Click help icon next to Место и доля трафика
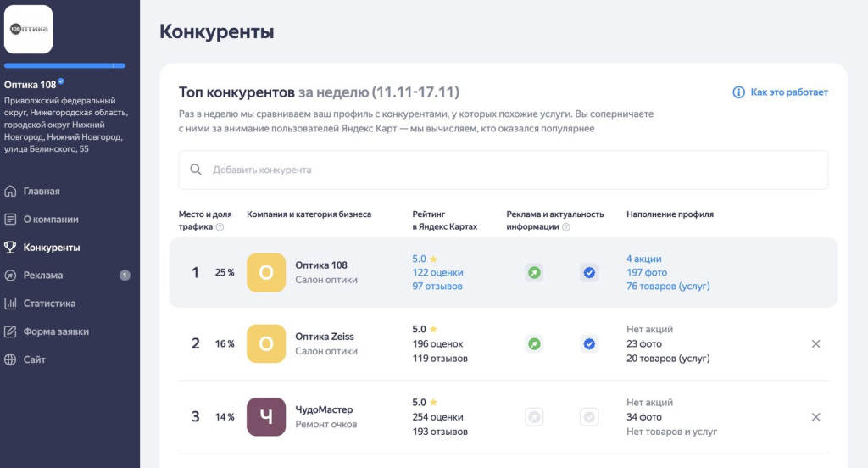 point(220,227)
